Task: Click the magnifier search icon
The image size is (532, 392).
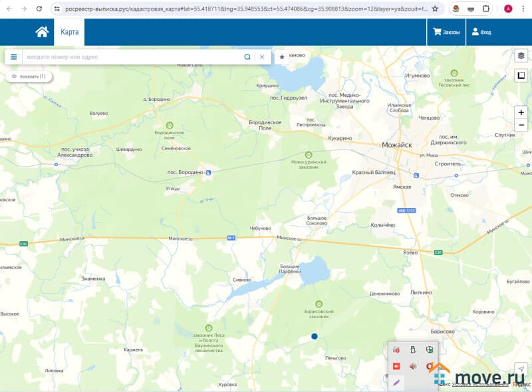Action: [247, 57]
